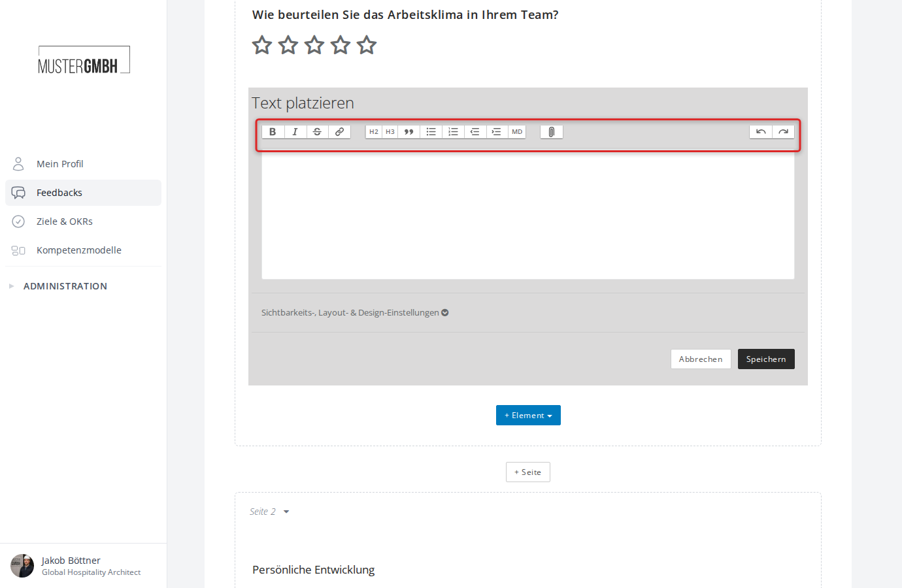Select the 'Persönliche Entwicklung' heading
Image resolution: width=902 pixels, height=588 pixels.
[x=314, y=570]
